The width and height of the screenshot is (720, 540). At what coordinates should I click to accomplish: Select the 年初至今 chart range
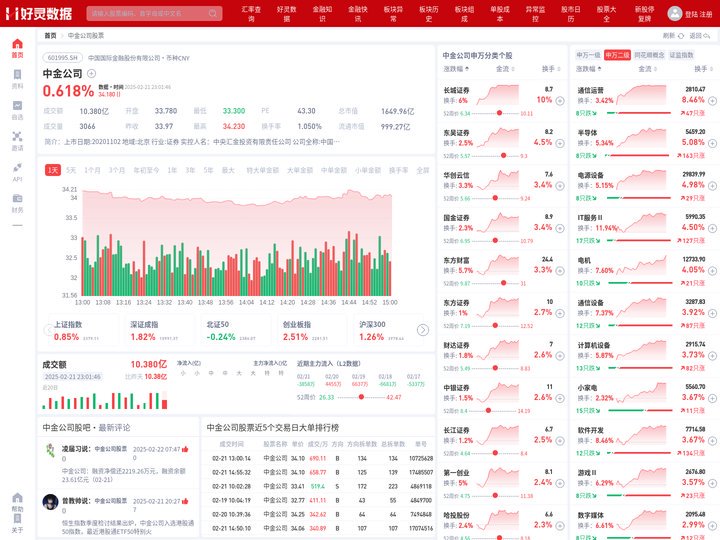pyautogui.click(x=146, y=170)
